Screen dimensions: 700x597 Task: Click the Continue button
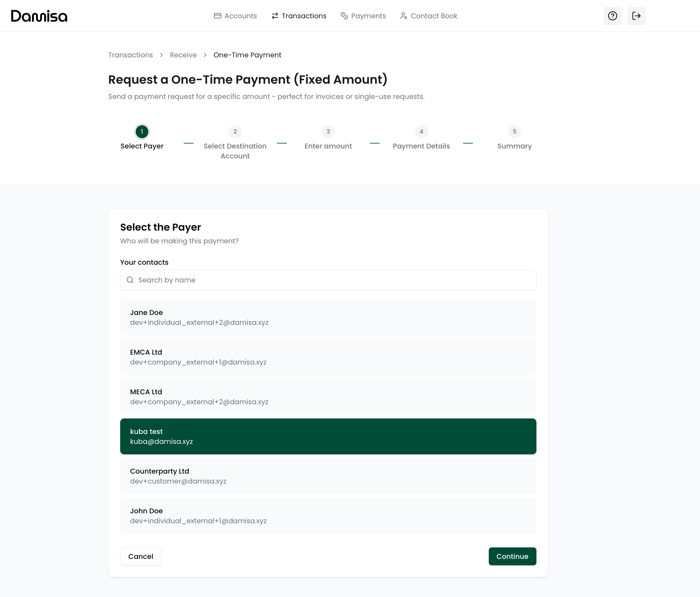click(512, 556)
